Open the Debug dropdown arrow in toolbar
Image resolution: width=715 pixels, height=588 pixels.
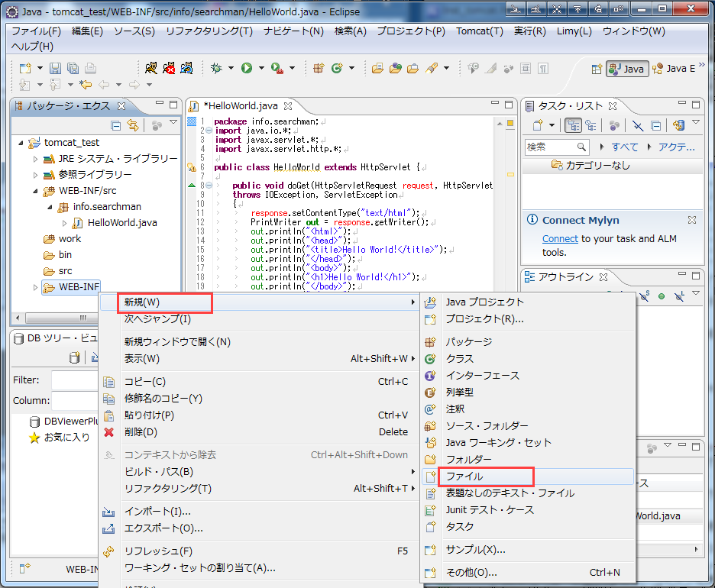click(x=231, y=69)
